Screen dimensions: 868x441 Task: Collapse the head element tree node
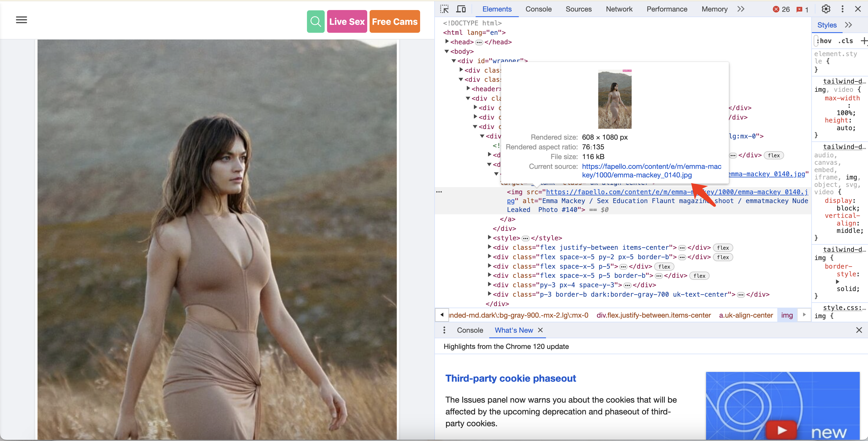tap(446, 42)
